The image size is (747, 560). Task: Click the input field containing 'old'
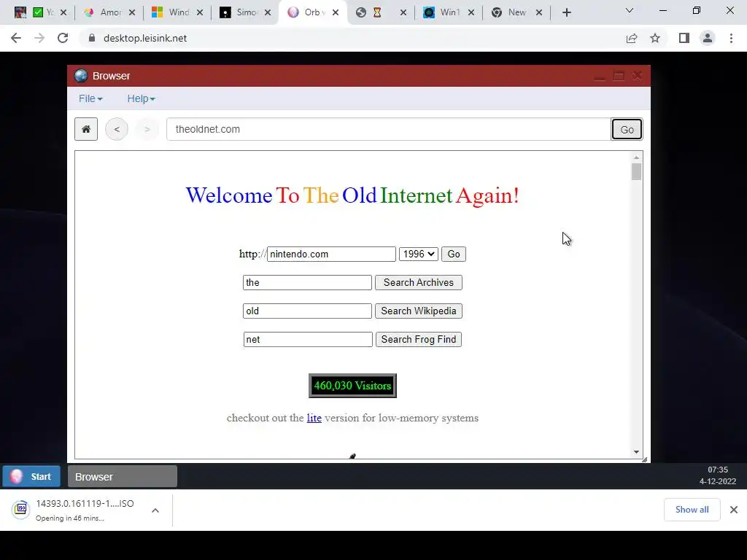[307, 311]
